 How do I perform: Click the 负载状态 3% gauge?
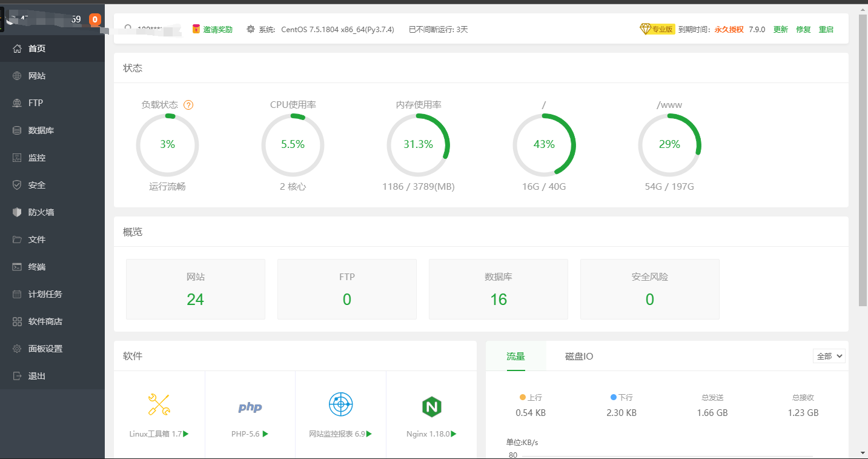(x=168, y=145)
